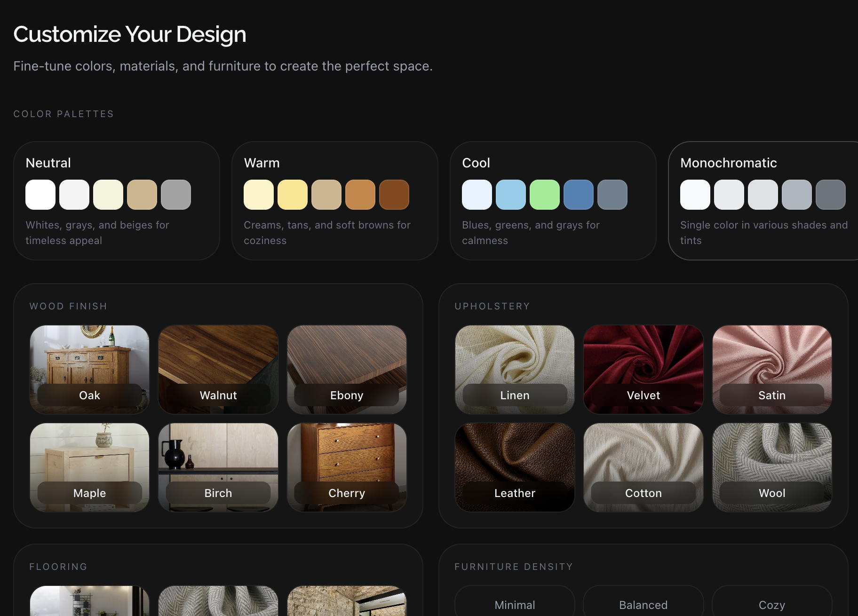Pick the Monochromatic color palette

[x=764, y=201]
